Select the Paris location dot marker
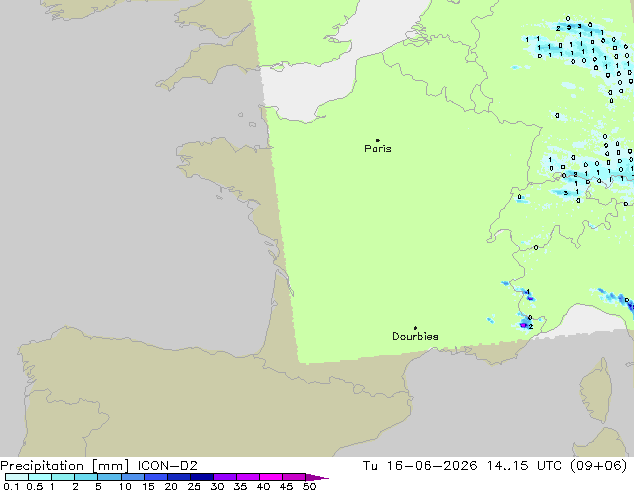 coord(378,140)
